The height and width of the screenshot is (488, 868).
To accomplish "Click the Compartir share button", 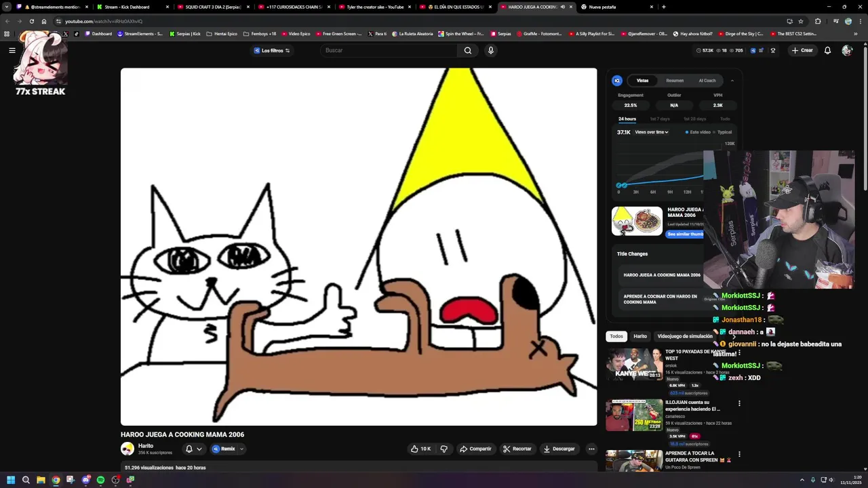I will pos(475,449).
